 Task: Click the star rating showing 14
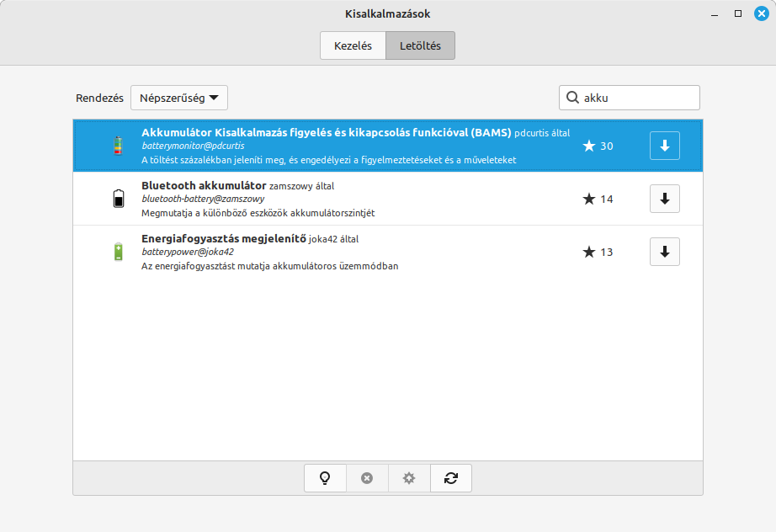(598, 199)
